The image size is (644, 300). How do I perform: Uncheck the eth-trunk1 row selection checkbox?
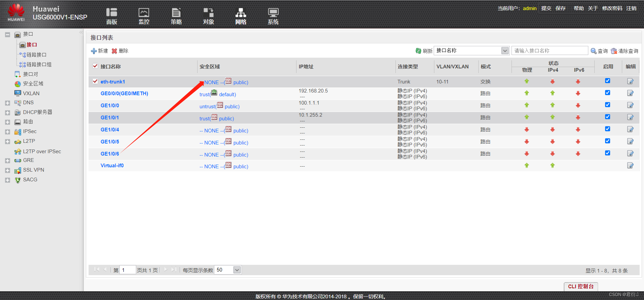tap(95, 81)
